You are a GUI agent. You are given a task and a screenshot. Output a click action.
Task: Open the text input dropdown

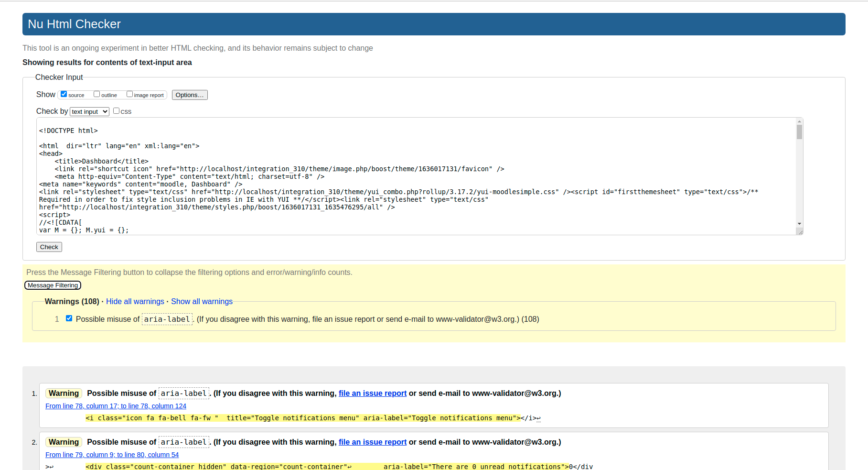coord(89,111)
